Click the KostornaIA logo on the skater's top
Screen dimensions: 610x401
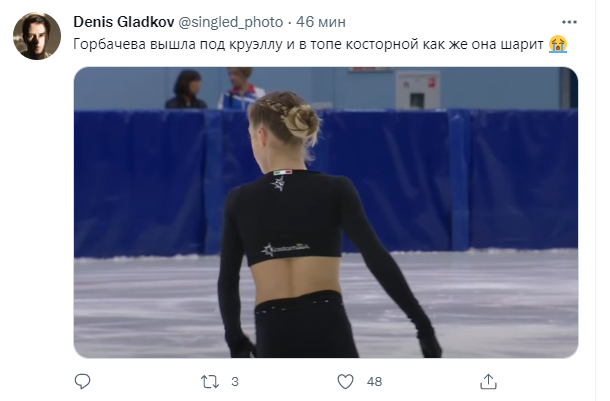(285, 249)
